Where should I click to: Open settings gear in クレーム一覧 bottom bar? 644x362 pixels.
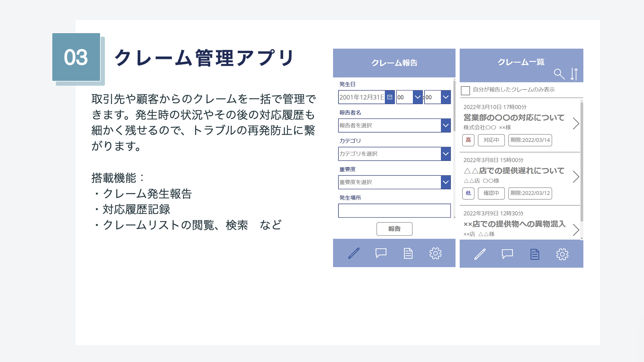pyautogui.click(x=562, y=254)
